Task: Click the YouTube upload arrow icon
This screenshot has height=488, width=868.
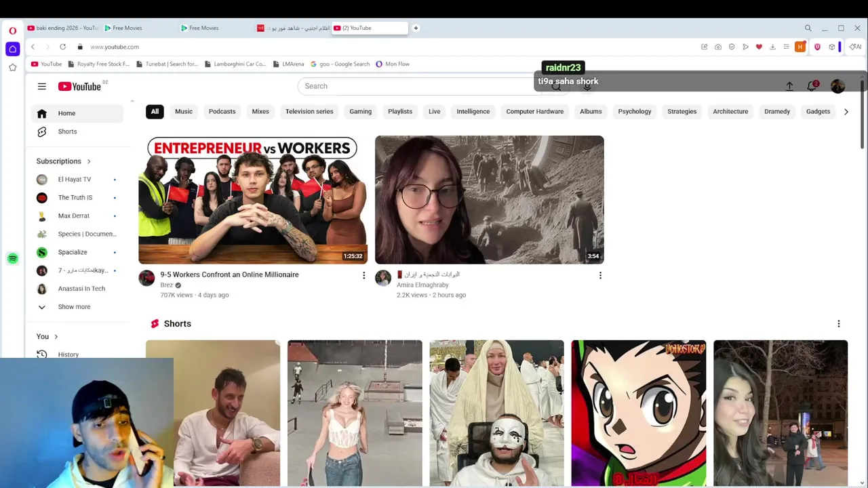Action: (x=789, y=86)
